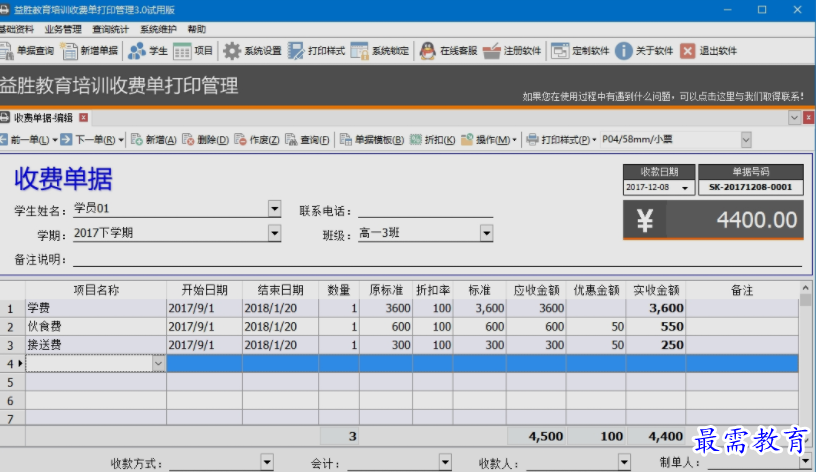Image resolution: width=816 pixels, height=472 pixels.
Task: Expand the 会计 dropdown
Action: (x=445, y=462)
